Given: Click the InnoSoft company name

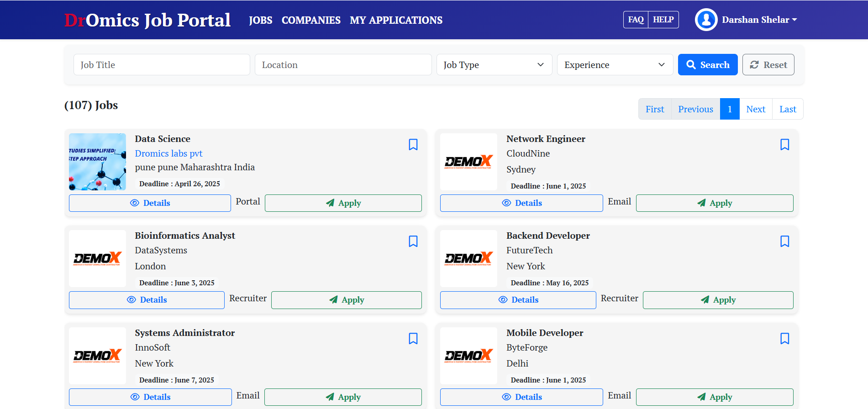Looking at the screenshot, I should pos(153,347).
